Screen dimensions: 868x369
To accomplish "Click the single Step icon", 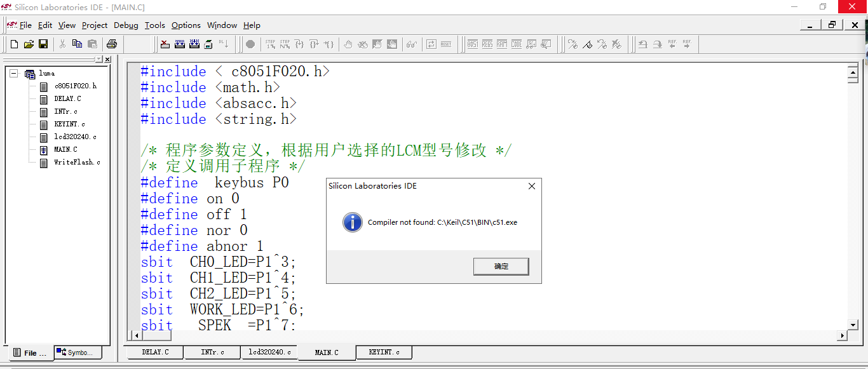I will [270, 44].
